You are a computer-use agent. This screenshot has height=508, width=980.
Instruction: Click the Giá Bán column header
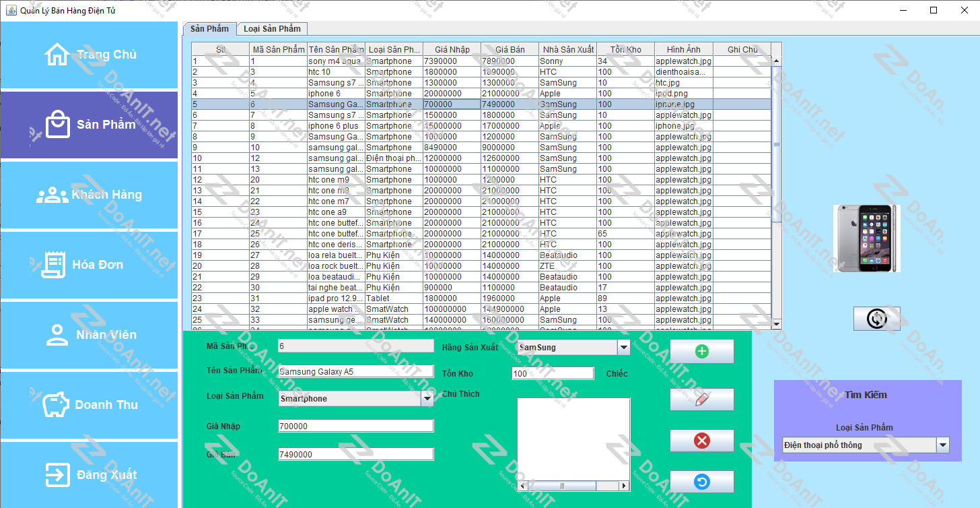[510, 50]
